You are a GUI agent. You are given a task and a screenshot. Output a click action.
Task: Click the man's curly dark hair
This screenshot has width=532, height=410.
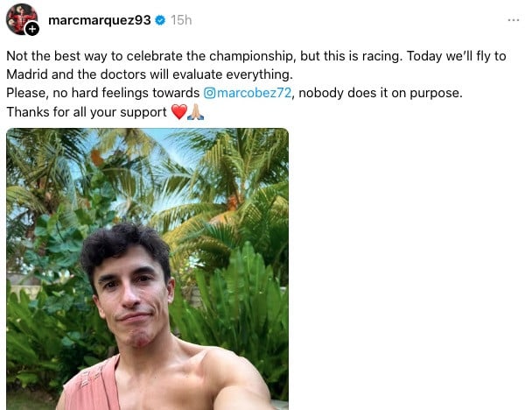pyautogui.click(x=122, y=245)
